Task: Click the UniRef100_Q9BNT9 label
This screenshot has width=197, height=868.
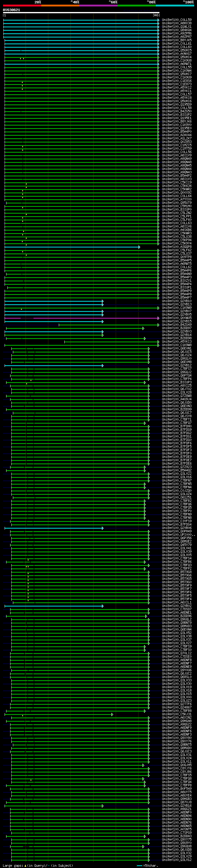Action: (x=176, y=623)
